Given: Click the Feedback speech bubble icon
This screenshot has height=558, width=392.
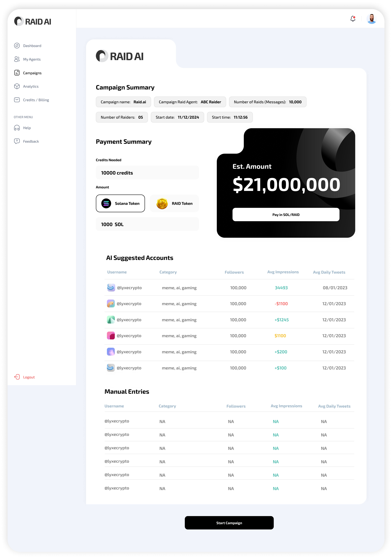Looking at the screenshot, I should point(17,141).
